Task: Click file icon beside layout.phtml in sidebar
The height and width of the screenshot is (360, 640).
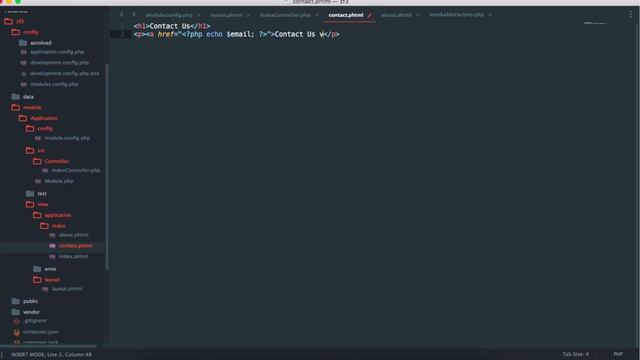Action: click(x=45, y=289)
